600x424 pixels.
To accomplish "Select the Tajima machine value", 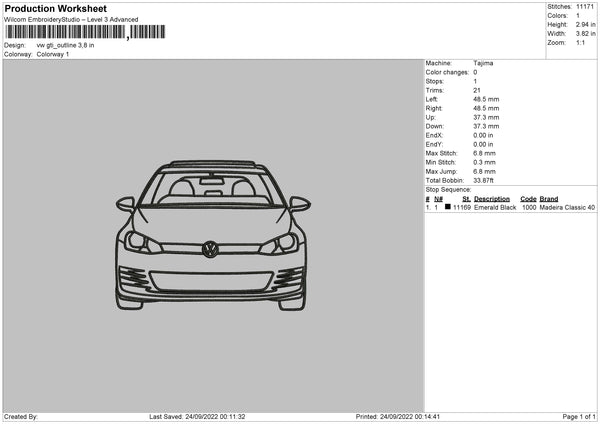I will [x=483, y=63].
